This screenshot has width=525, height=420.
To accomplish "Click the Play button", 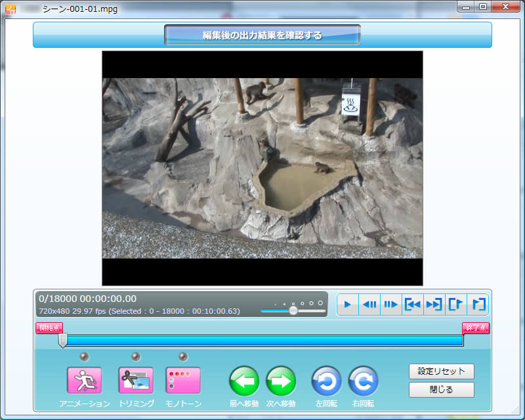I will point(348,304).
